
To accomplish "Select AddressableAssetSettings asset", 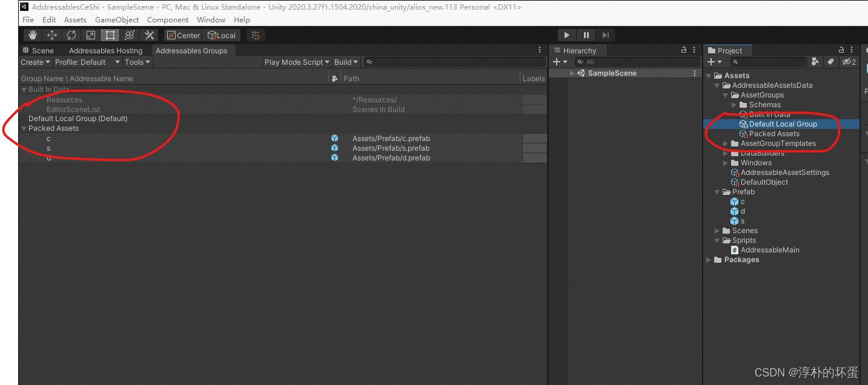I will 781,173.
